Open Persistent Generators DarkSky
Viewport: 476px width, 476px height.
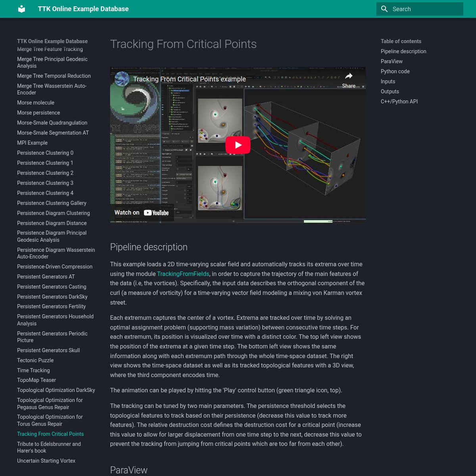[x=52, y=297]
